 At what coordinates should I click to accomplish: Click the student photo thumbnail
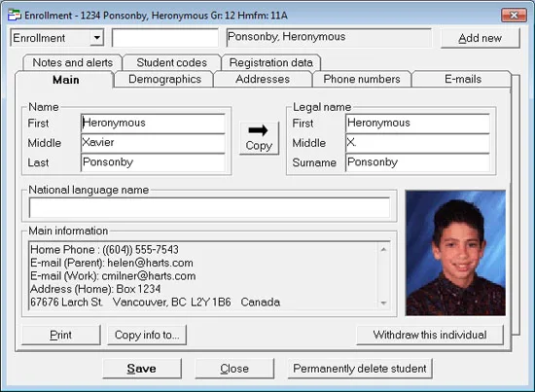[455, 253]
